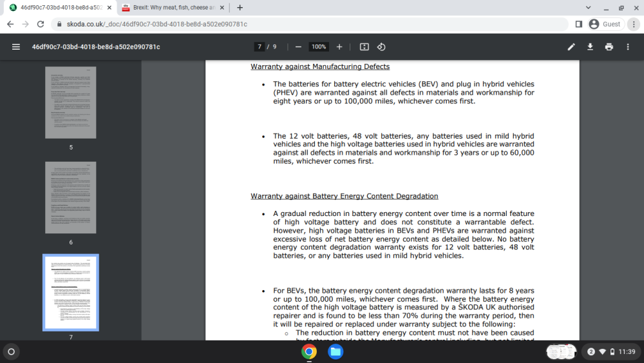This screenshot has width=644, height=363.
Task: Open the side panel icon
Action: (x=579, y=25)
